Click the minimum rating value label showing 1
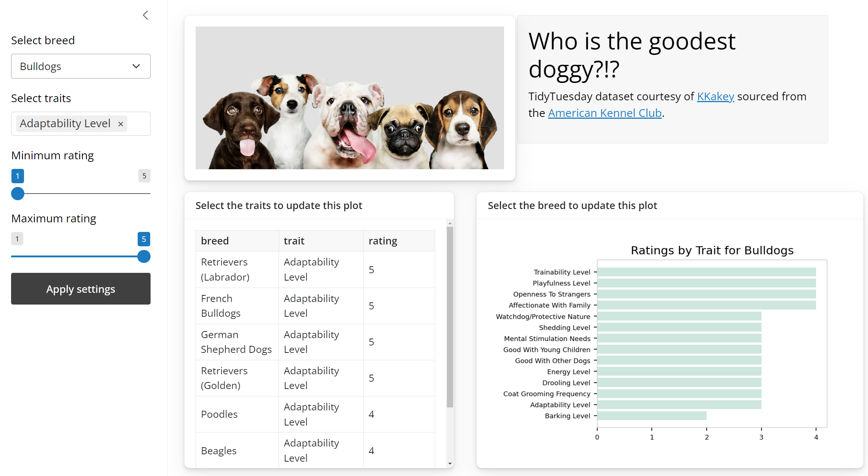The height and width of the screenshot is (476, 868). click(x=17, y=176)
